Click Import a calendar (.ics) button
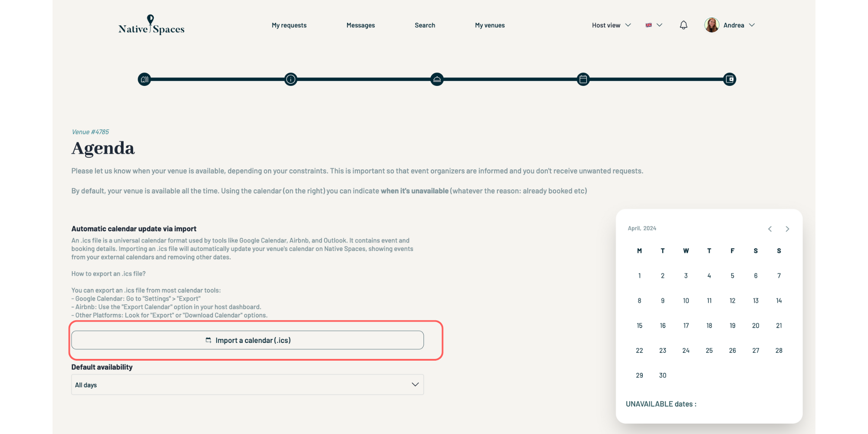Viewport: 868px width, 434px height. pos(247,340)
